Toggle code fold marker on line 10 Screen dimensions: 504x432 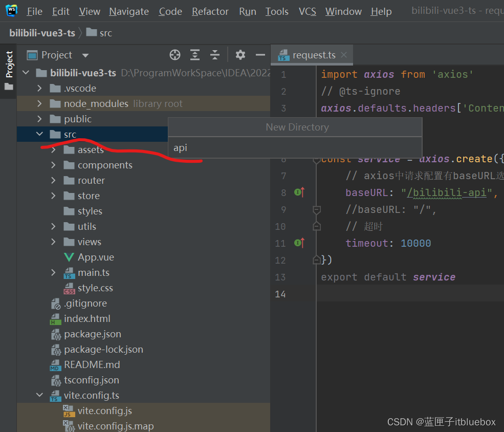(x=317, y=226)
